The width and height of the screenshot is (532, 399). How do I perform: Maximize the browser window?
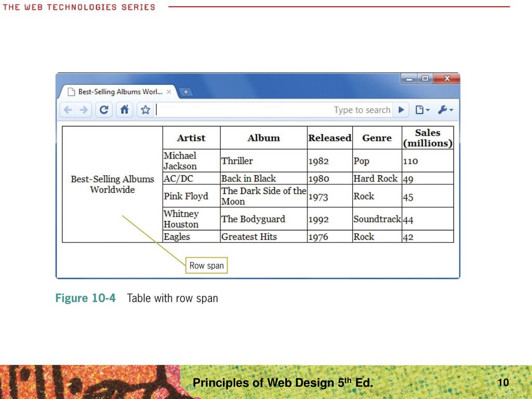point(425,79)
